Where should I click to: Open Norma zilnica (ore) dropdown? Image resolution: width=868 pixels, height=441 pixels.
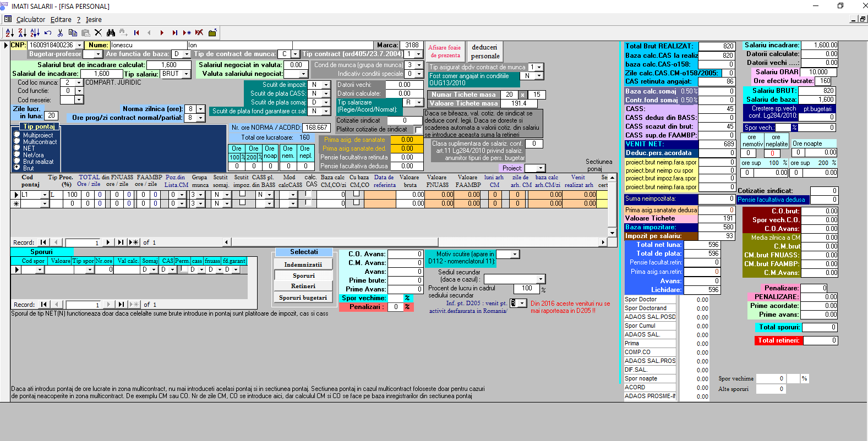[x=200, y=109]
